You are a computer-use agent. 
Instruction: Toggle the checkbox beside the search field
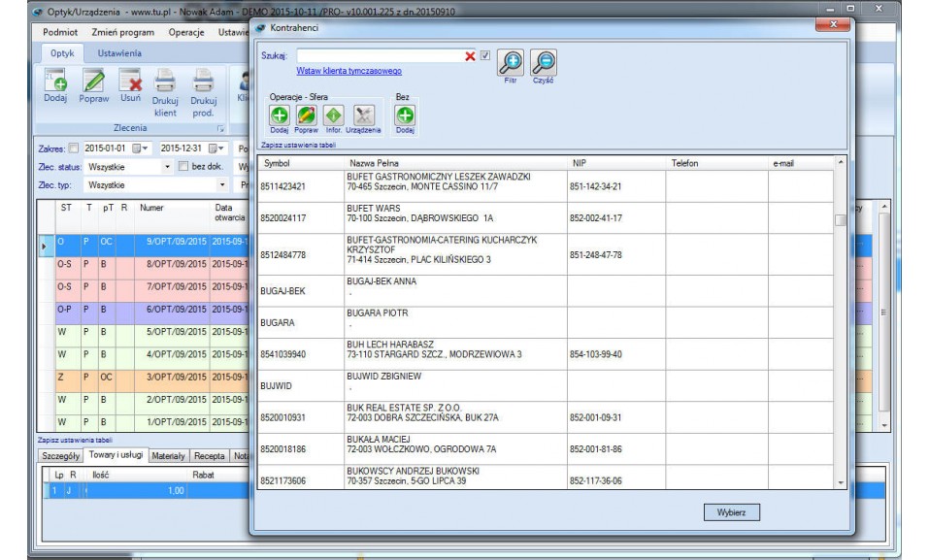coord(485,56)
